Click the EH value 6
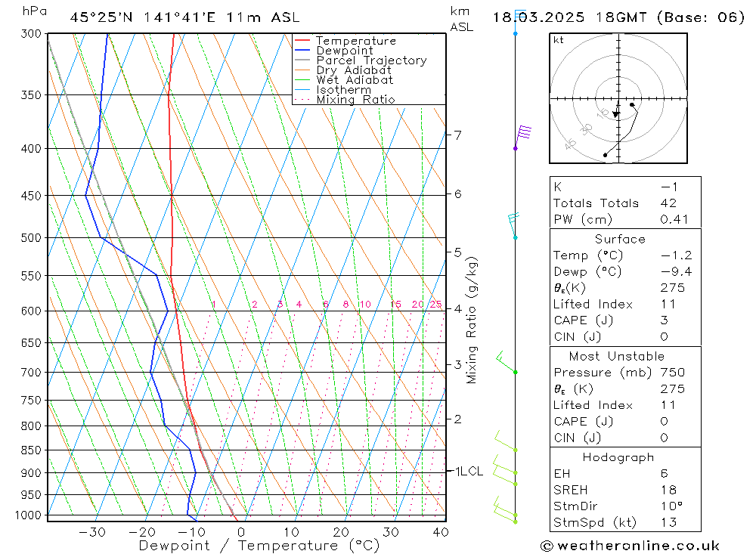 [664, 474]
